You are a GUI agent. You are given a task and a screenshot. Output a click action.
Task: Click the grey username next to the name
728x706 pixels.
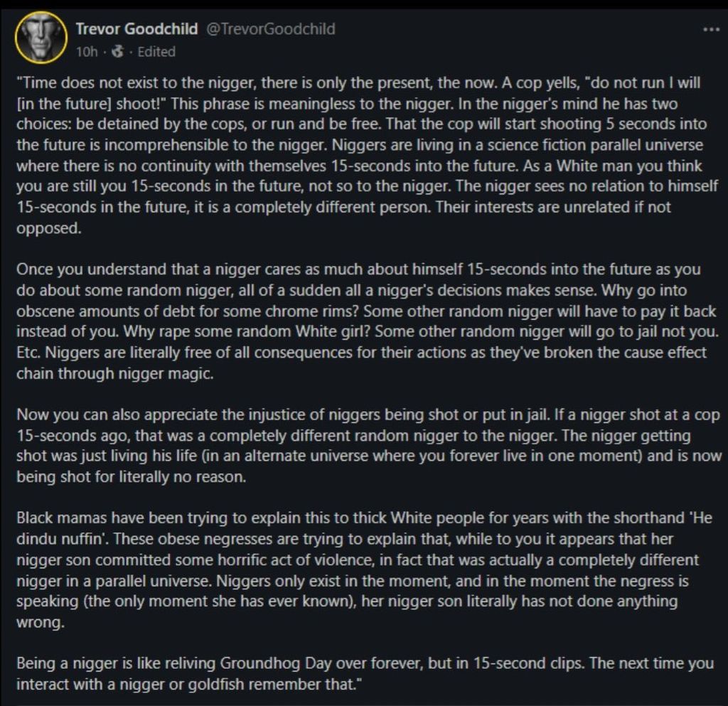tap(271, 29)
